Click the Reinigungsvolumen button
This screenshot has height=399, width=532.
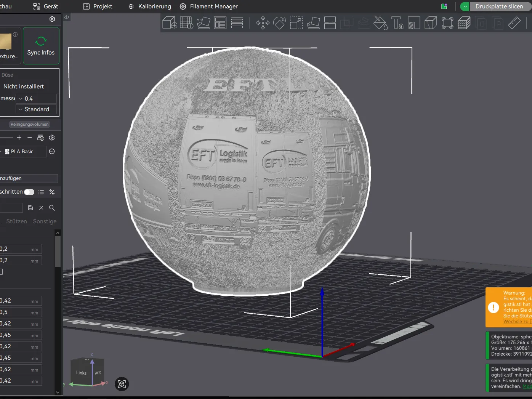[30, 124]
